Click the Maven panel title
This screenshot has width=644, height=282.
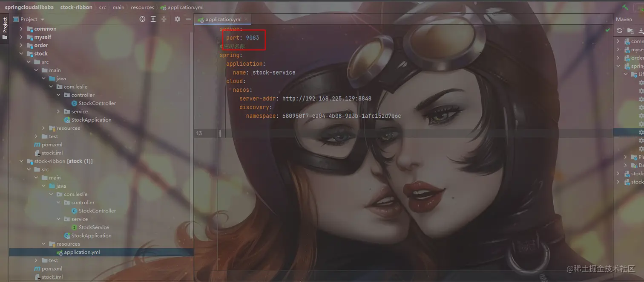coord(624,19)
